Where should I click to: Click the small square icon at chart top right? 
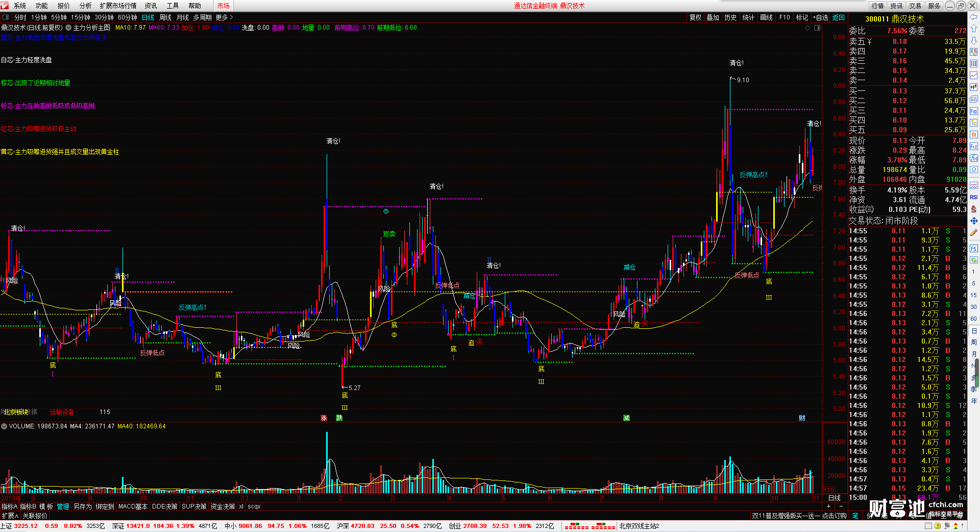(x=817, y=28)
